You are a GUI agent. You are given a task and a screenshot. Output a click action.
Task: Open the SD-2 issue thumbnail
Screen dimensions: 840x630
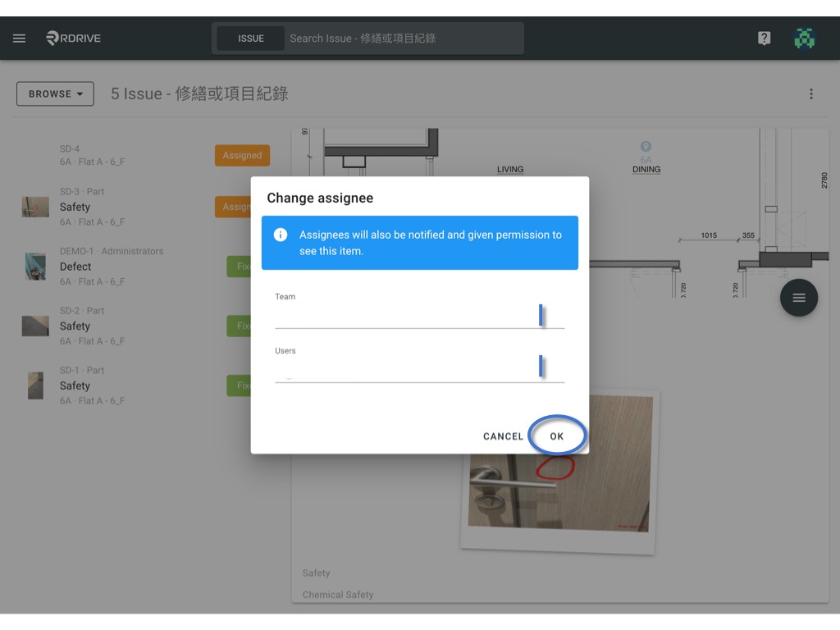tap(35, 326)
